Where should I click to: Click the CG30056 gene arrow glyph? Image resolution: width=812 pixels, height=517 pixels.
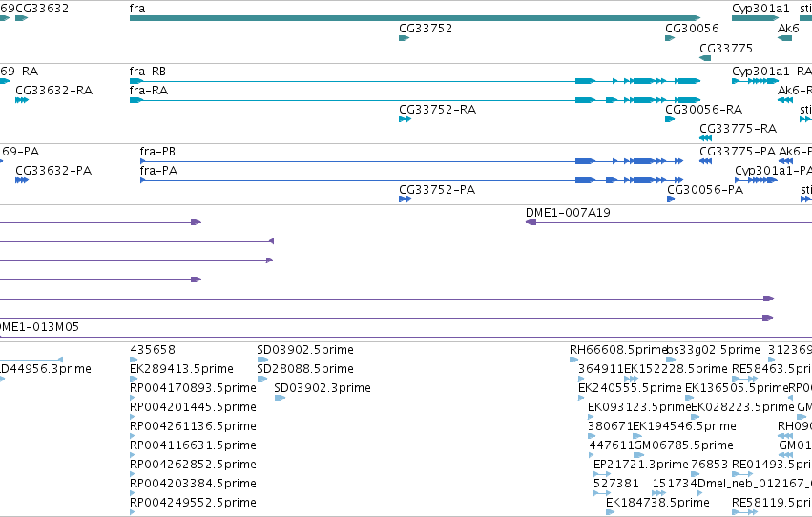click(x=670, y=38)
